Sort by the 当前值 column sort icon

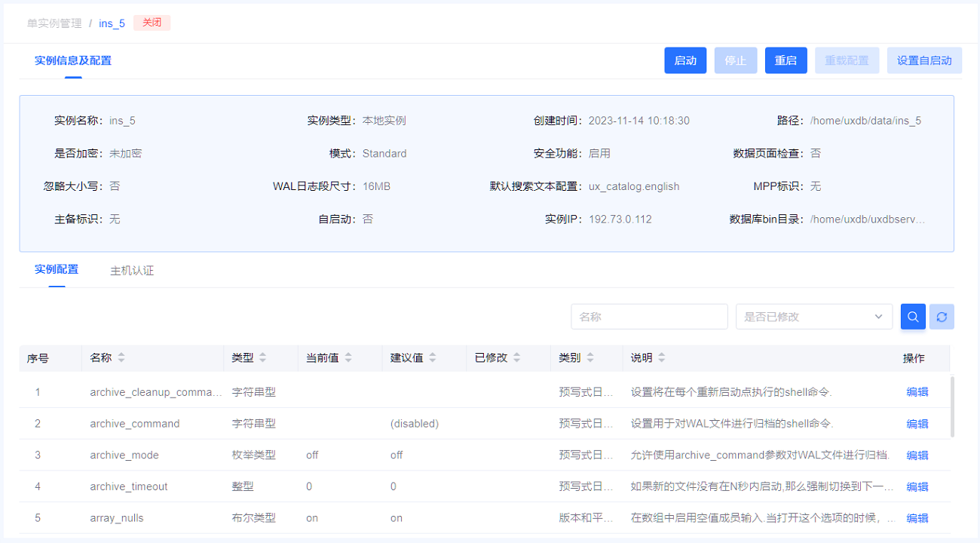point(348,358)
